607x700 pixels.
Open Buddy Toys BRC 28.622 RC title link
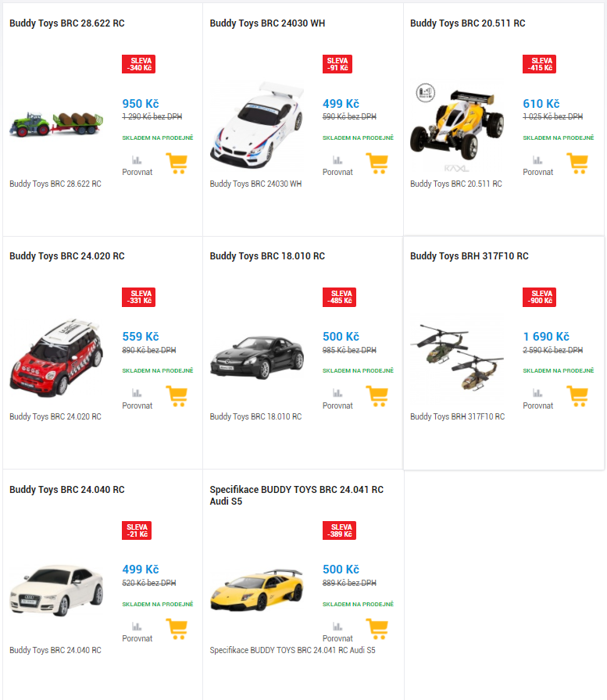tap(67, 23)
